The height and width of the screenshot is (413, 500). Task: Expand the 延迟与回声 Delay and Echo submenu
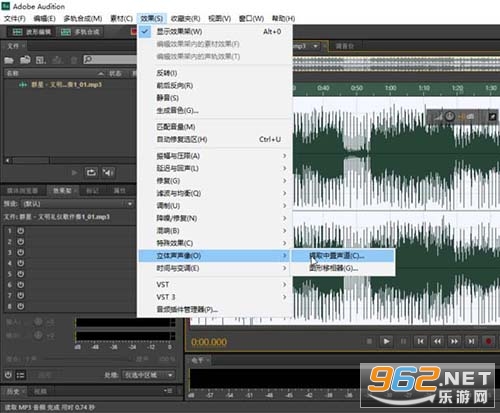point(215,168)
